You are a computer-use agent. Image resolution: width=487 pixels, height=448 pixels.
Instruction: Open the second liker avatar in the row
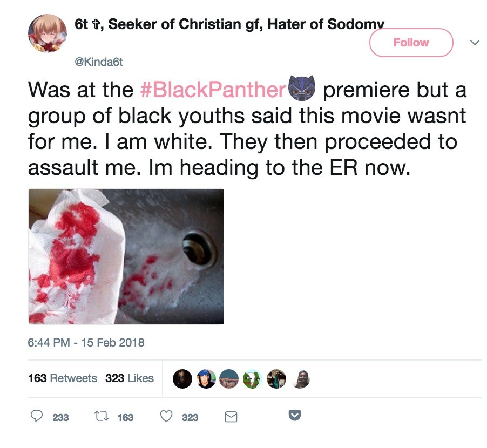click(x=206, y=379)
